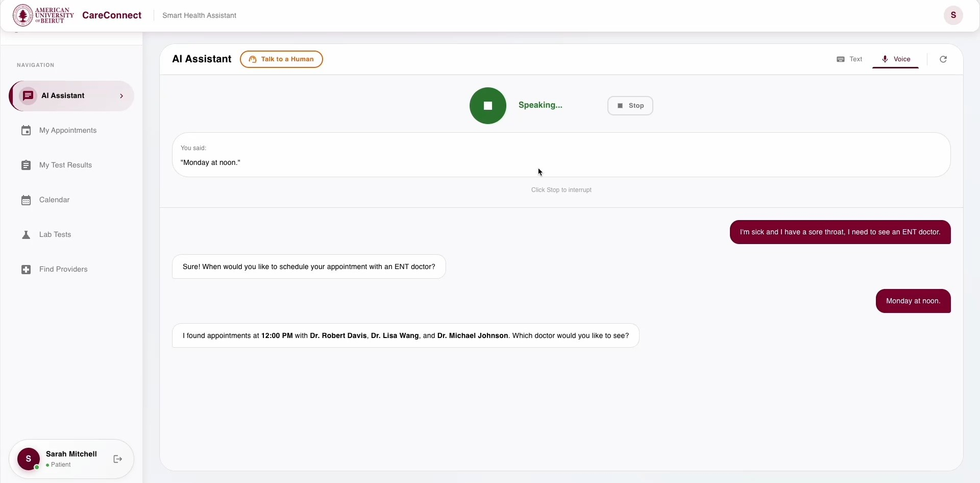The width and height of the screenshot is (980, 483).
Task: Click the Stop button to interrupt
Action: tap(630, 106)
